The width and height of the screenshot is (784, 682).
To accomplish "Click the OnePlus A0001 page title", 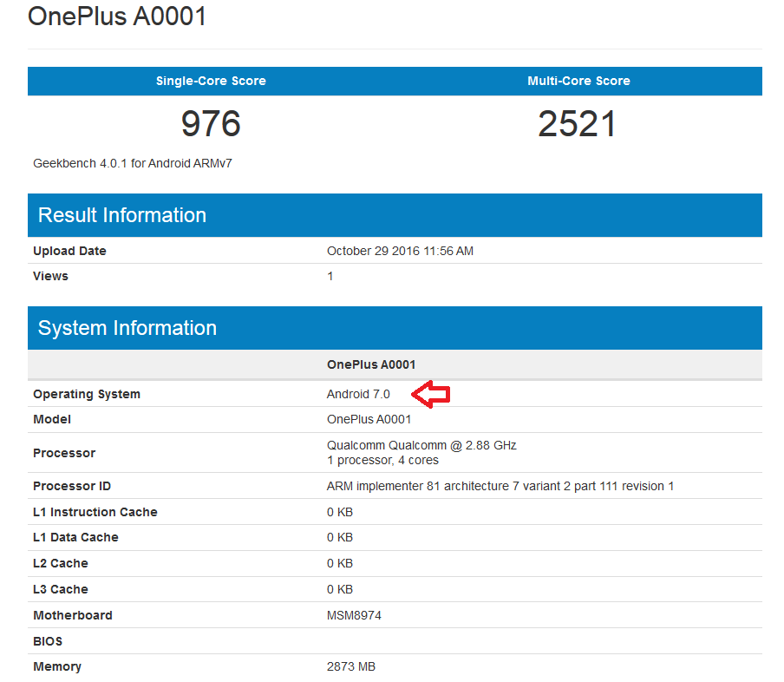I will click(117, 16).
